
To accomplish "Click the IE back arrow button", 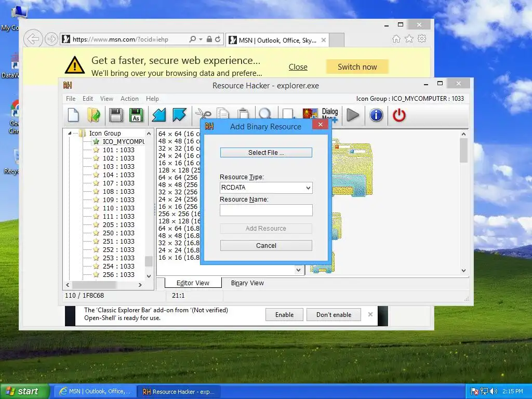I will [33, 39].
